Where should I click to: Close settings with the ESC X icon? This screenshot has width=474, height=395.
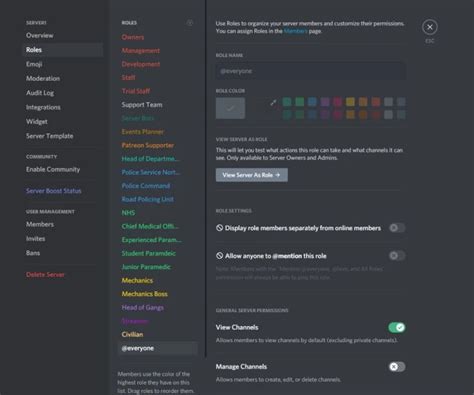point(430,27)
